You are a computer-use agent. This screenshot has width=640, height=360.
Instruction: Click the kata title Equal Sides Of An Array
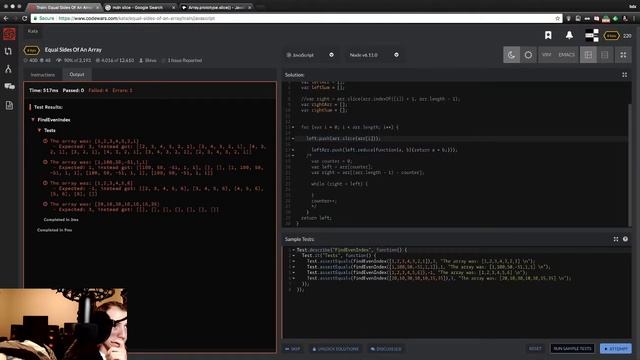coord(73,50)
